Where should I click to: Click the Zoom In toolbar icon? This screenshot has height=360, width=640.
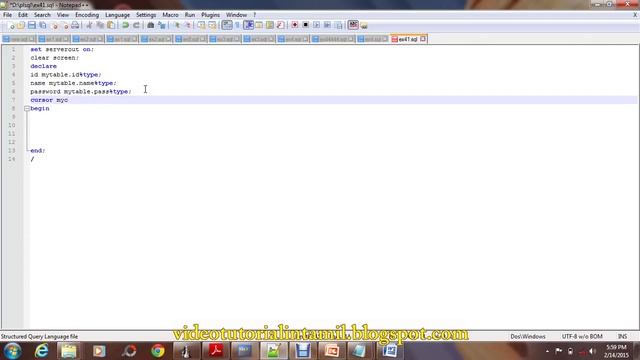(x=176, y=25)
